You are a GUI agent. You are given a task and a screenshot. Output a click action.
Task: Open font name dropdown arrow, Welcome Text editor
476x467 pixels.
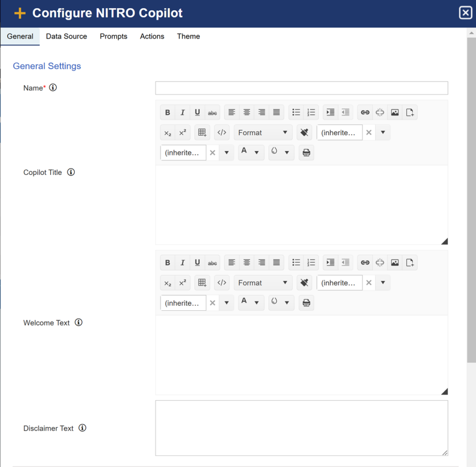pyautogui.click(x=383, y=282)
